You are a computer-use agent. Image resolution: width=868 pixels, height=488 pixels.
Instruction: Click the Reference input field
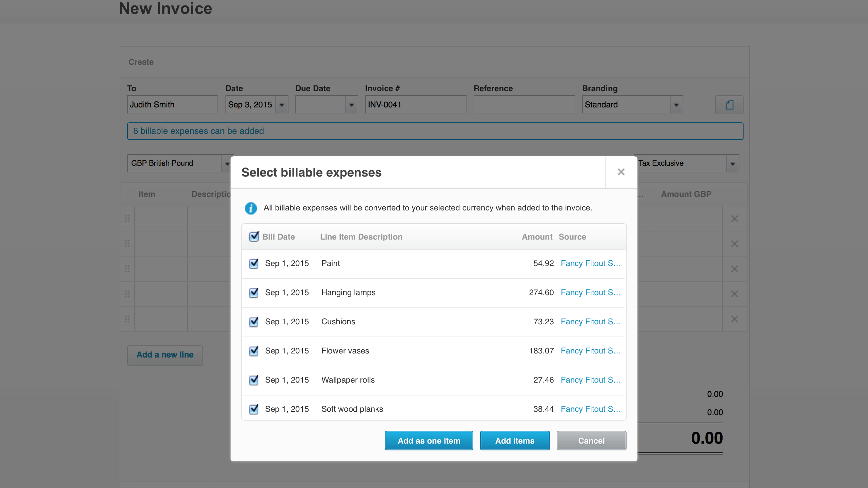[x=524, y=105]
